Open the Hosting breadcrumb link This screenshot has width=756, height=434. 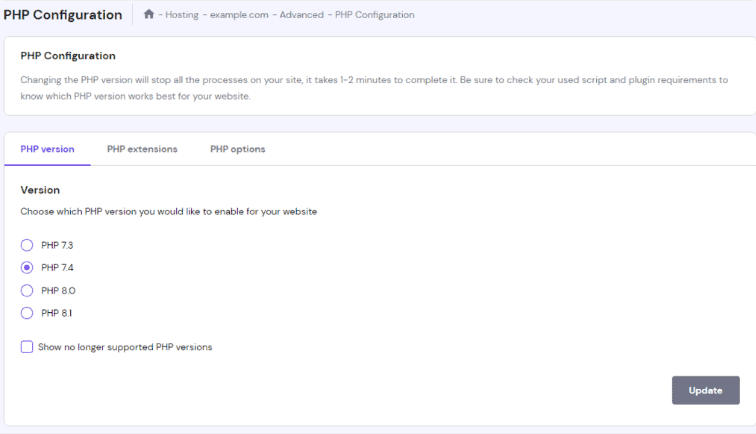(181, 15)
